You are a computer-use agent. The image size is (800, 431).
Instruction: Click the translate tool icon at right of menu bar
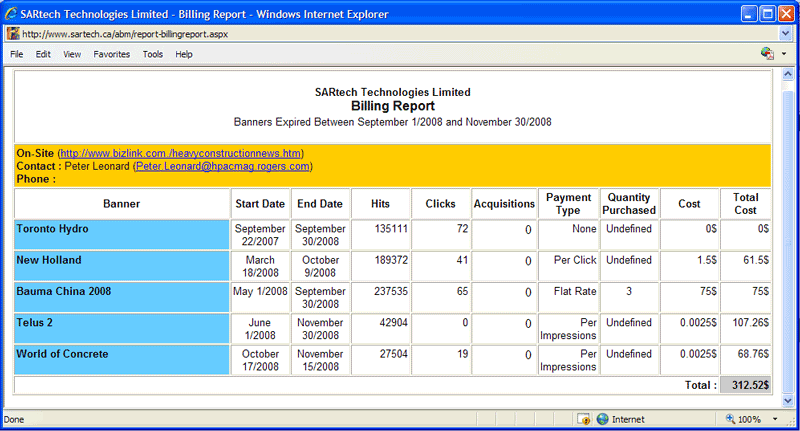pyautogui.click(x=767, y=53)
